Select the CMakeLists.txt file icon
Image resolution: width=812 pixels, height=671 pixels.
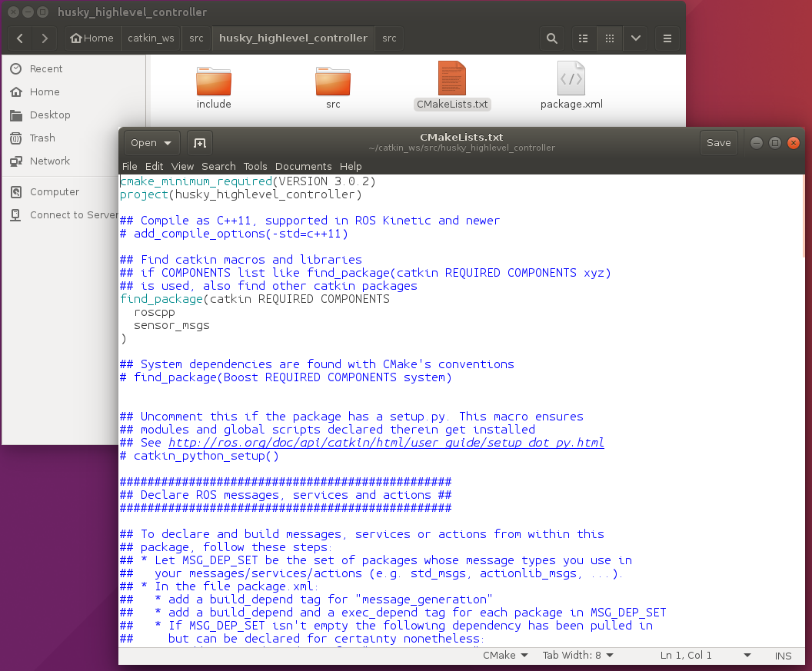point(452,78)
